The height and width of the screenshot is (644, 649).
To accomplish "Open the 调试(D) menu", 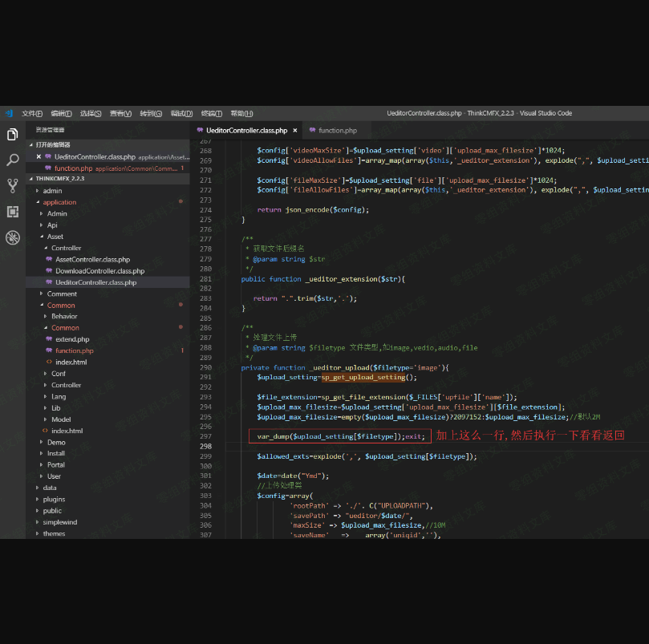I will click(181, 113).
